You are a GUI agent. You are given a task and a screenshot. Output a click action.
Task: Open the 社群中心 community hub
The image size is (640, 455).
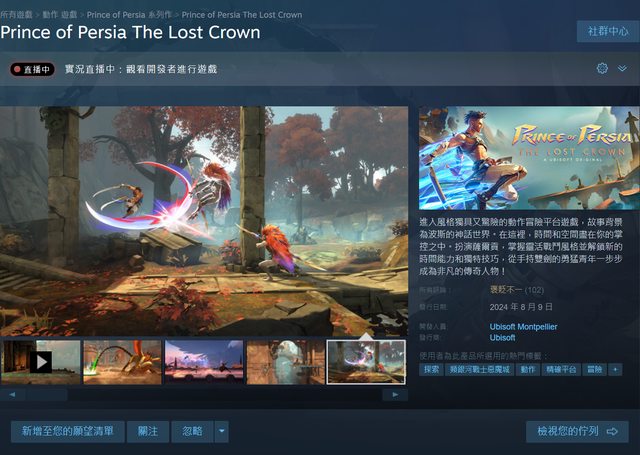(608, 31)
